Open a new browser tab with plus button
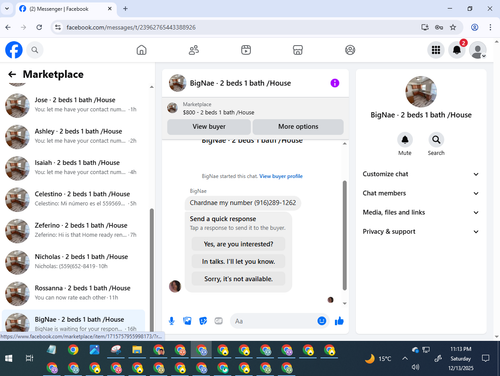The height and width of the screenshot is (376, 500). pyautogui.click(x=125, y=9)
